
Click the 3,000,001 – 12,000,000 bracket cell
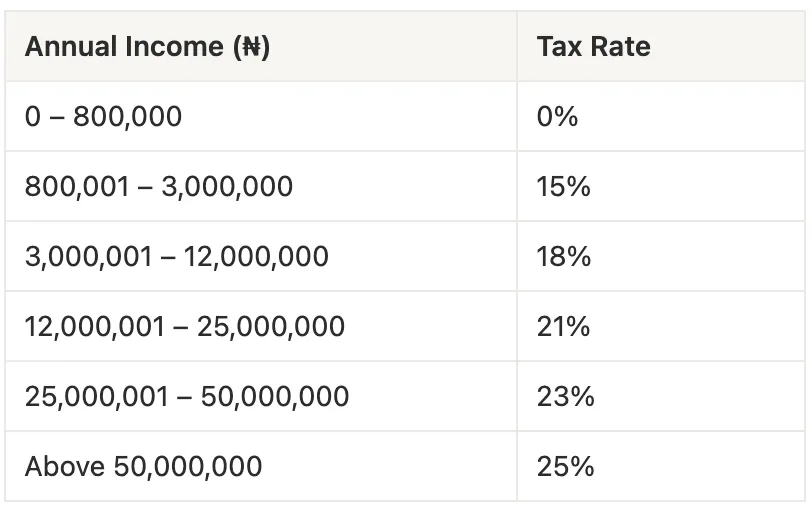261,256
